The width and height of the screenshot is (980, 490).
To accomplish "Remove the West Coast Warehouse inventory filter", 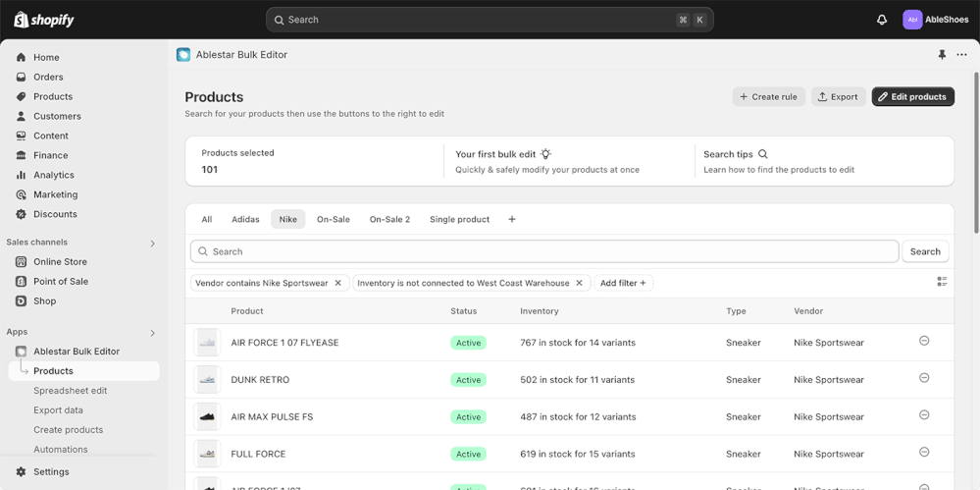I will point(580,283).
